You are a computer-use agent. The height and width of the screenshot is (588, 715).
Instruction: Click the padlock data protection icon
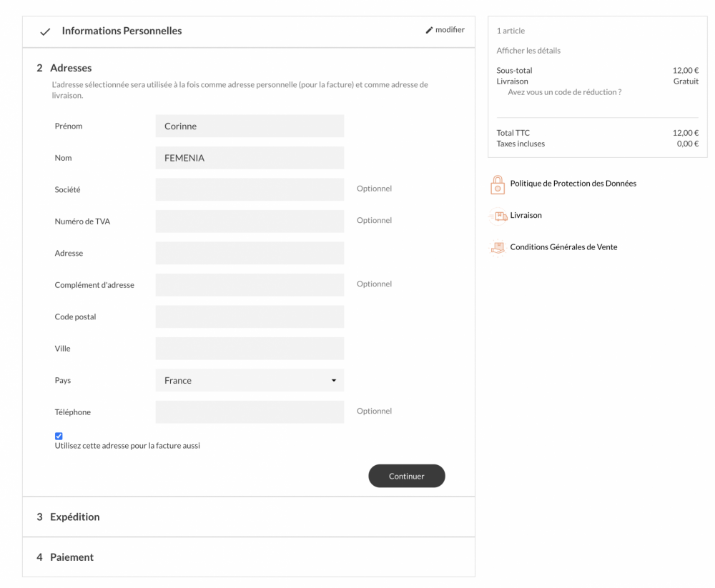coord(498,184)
